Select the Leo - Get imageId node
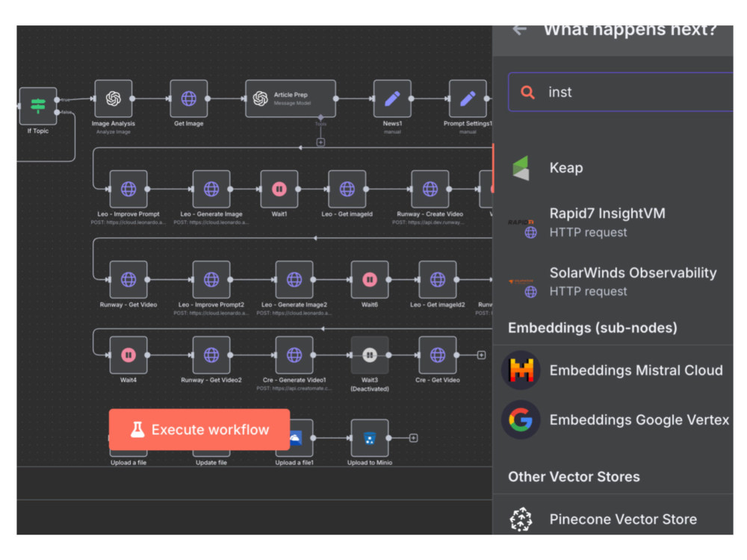This screenshot has height=560, width=747. point(347,189)
